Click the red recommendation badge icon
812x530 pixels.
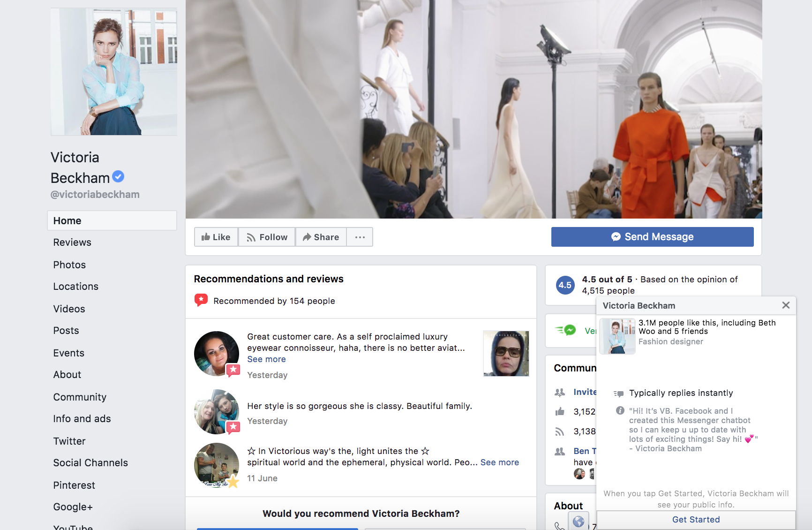pyautogui.click(x=201, y=300)
